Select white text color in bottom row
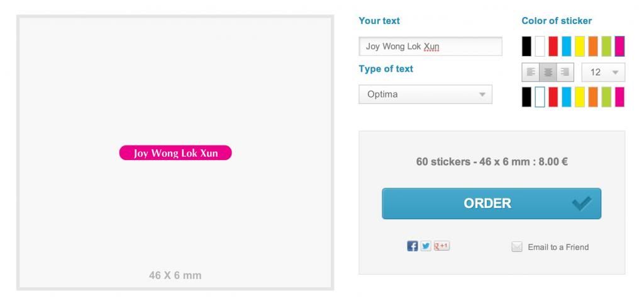 540,97
